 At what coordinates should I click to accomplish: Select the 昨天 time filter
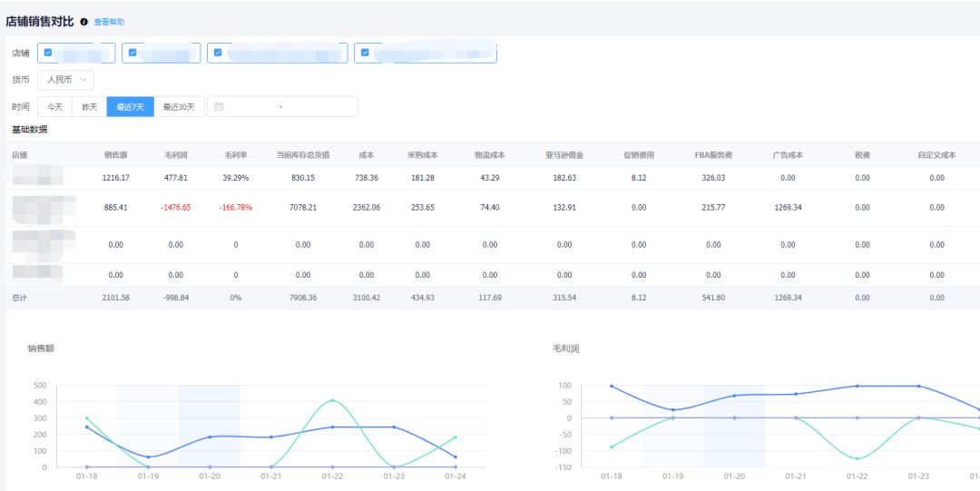90,107
